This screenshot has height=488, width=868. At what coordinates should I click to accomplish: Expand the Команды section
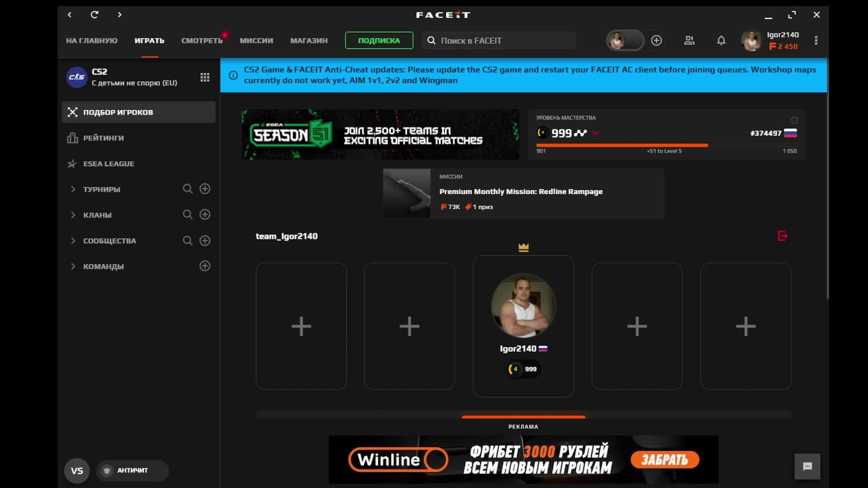tap(73, 267)
